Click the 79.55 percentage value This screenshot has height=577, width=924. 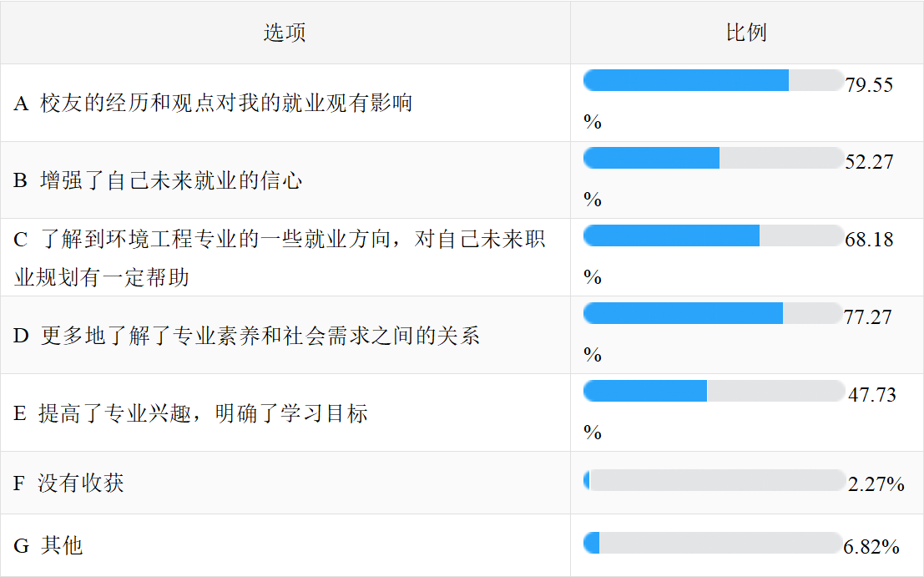tap(869, 85)
